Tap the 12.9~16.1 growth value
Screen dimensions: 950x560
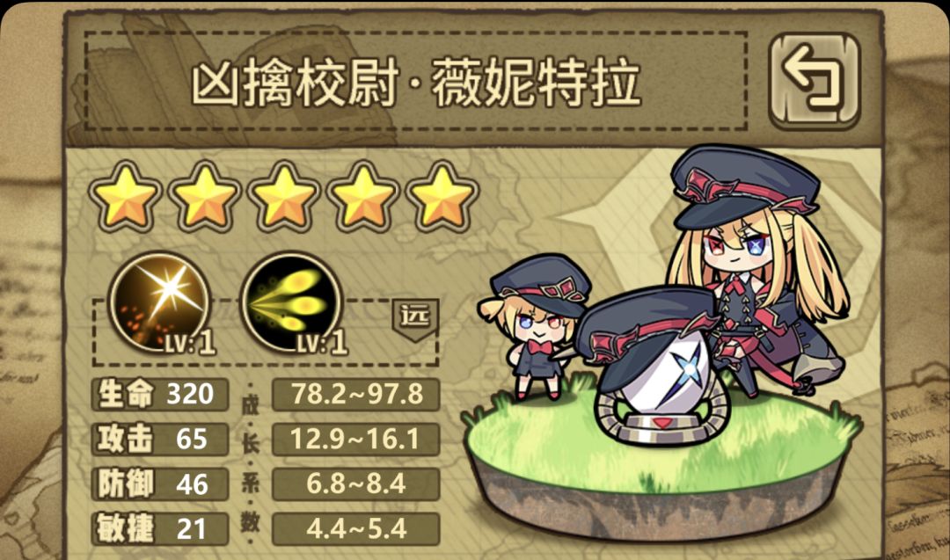[x=356, y=440]
